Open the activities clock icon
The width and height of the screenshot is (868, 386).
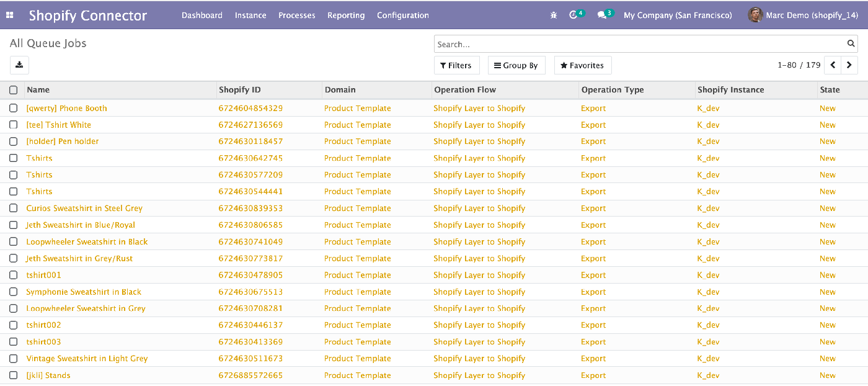point(573,15)
